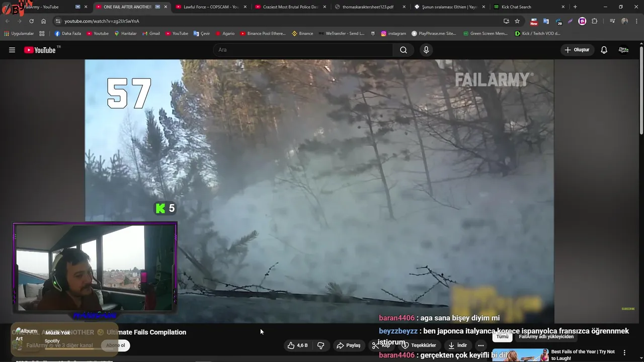Screen dimensions: 644x362
Task: Go back with the browser back arrow
Action: click(x=8, y=21)
